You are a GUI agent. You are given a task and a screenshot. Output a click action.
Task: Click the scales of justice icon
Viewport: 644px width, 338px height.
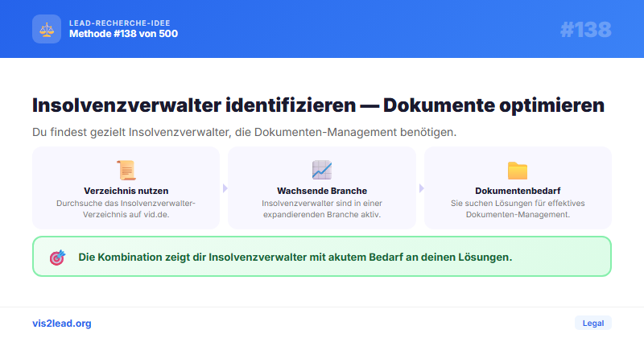[47, 29]
